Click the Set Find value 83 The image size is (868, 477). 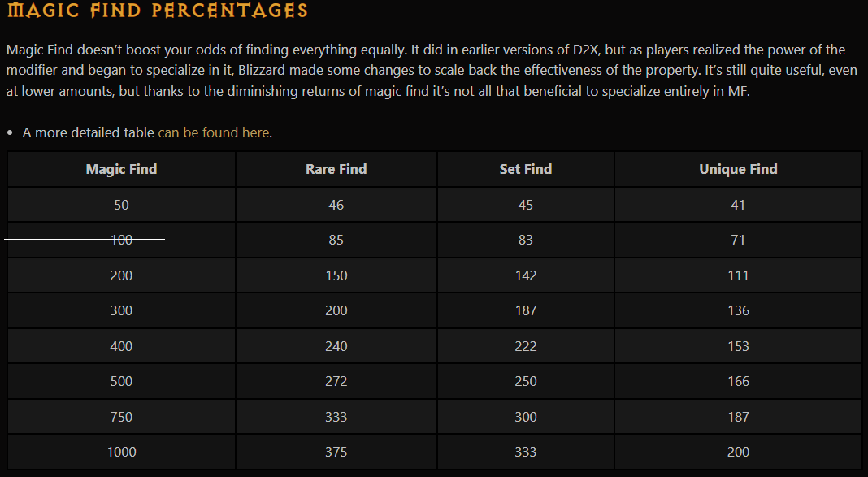[525, 241]
